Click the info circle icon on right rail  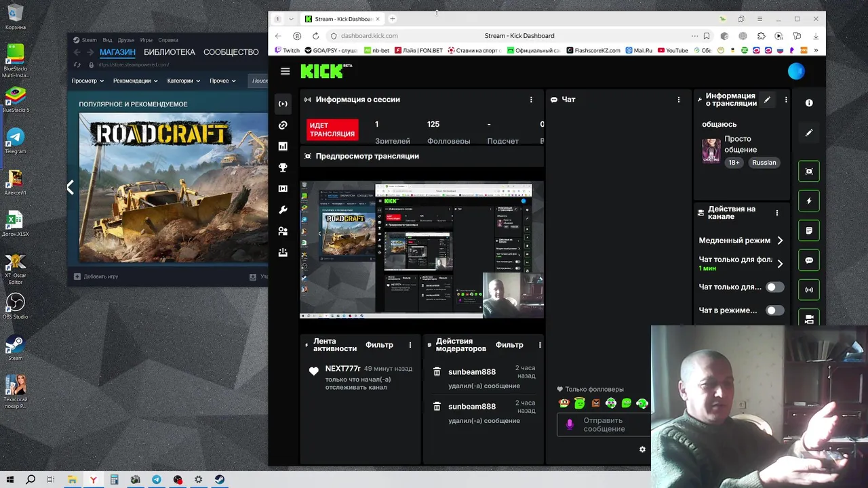click(809, 103)
